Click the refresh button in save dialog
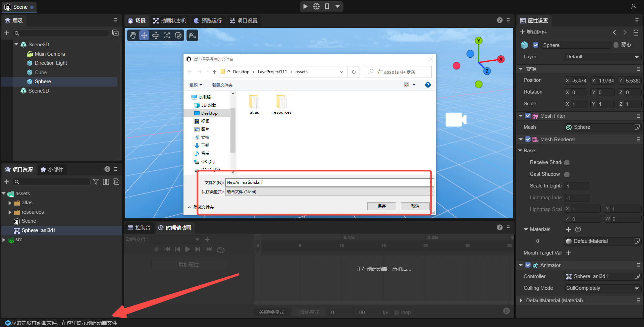Screen dimensions: 644x327 tap(354, 72)
